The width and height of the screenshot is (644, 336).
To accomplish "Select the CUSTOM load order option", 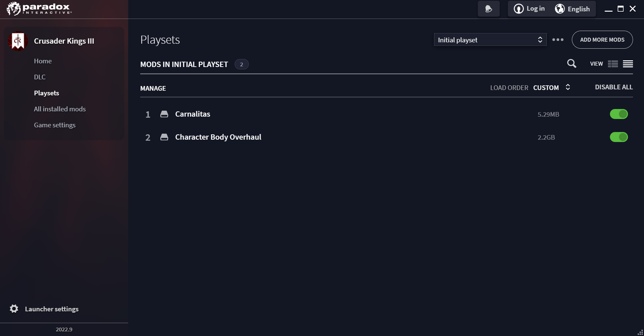I will click(x=546, y=88).
